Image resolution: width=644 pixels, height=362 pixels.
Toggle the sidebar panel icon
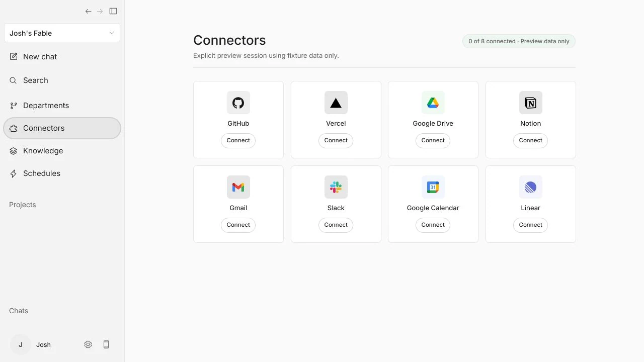(x=113, y=11)
